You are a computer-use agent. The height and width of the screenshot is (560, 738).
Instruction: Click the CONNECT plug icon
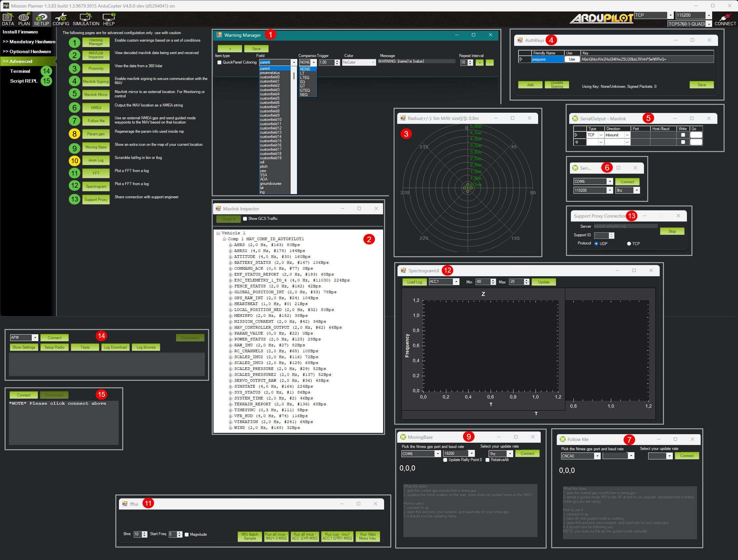coord(725,19)
